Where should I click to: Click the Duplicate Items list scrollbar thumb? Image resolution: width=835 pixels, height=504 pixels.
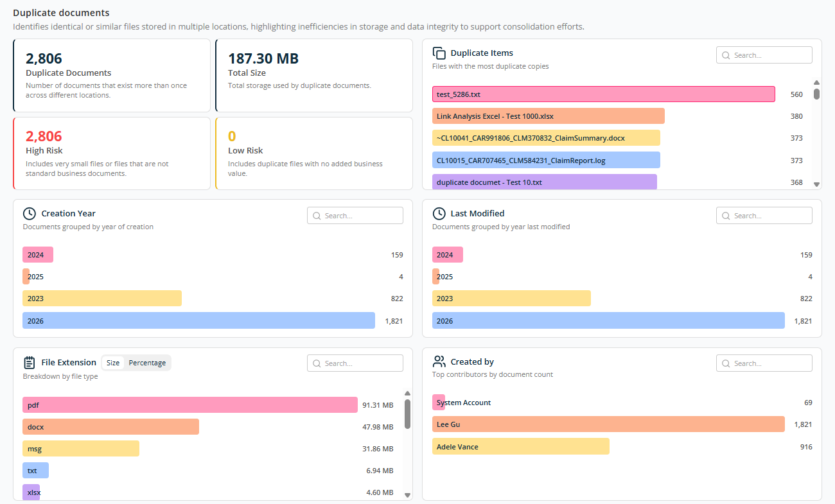816,94
